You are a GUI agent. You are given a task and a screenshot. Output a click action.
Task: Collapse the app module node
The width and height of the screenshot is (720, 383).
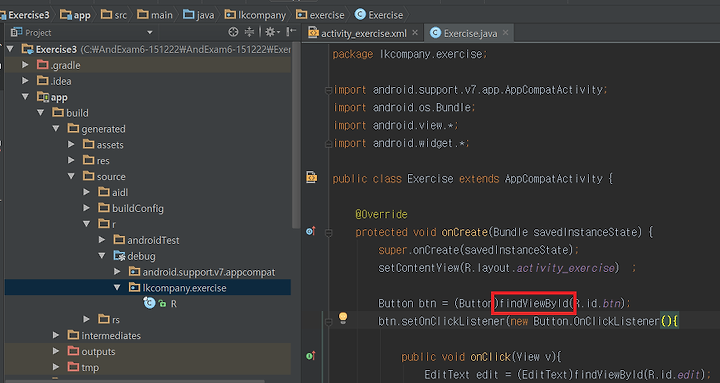point(26,97)
